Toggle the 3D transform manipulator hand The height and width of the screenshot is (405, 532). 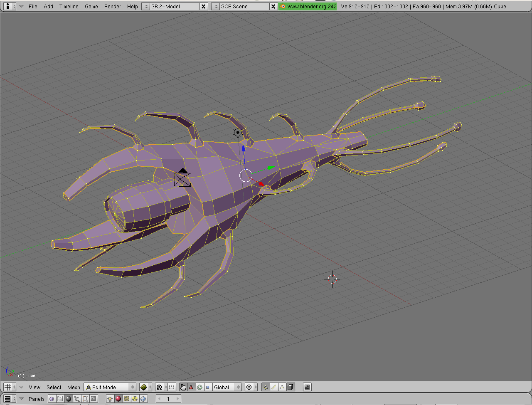[x=183, y=387]
